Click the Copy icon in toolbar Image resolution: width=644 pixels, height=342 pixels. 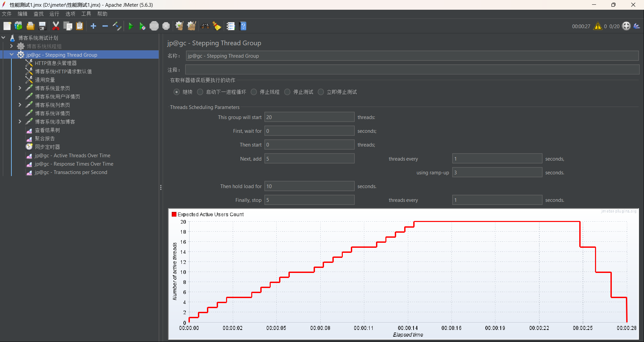coord(68,26)
